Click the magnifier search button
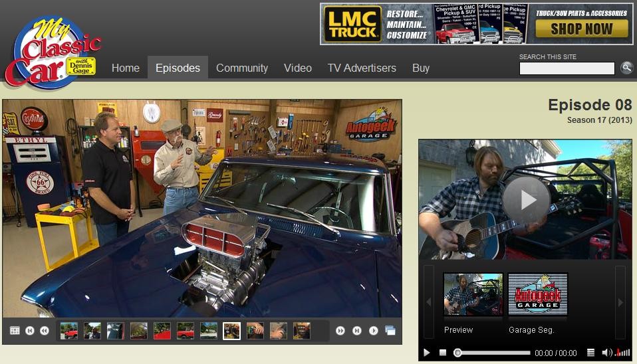Screen dimensions: 637x364 (x=626, y=68)
